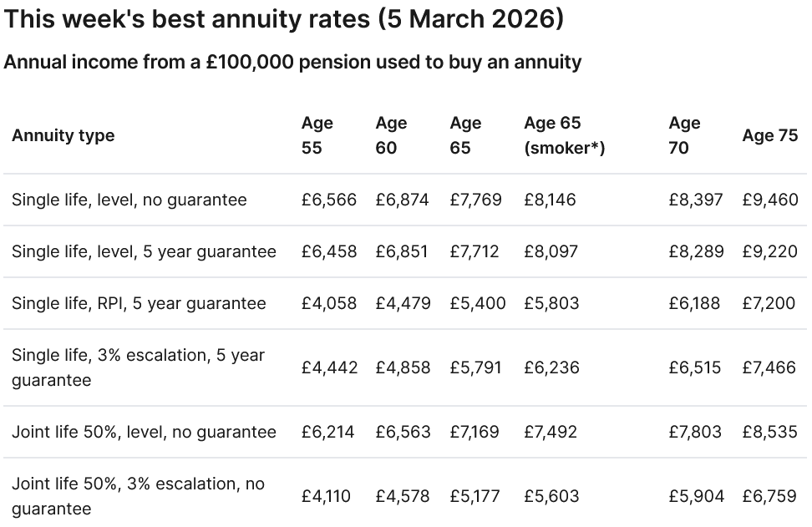
Task: Click 'Single life, 3% escalation' row label
Action: point(138,367)
